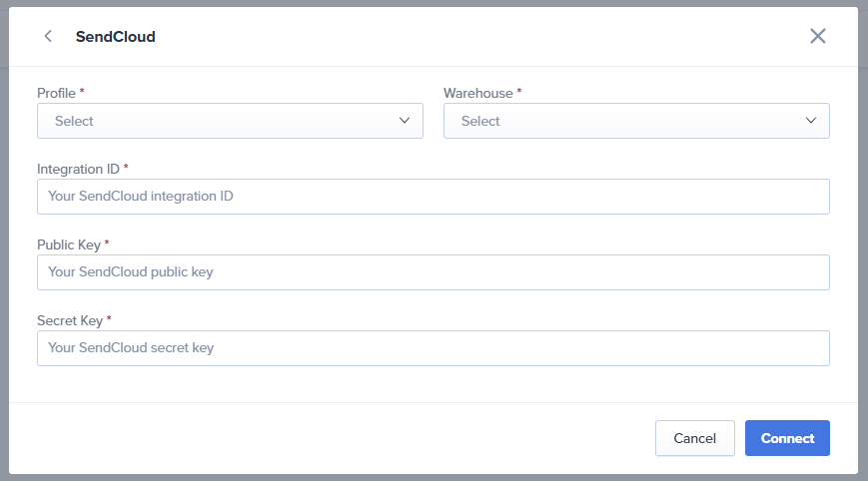The width and height of the screenshot is (868, 481).
Task: Focus the Secret Key input field
Action: click(x=434, y=347)
